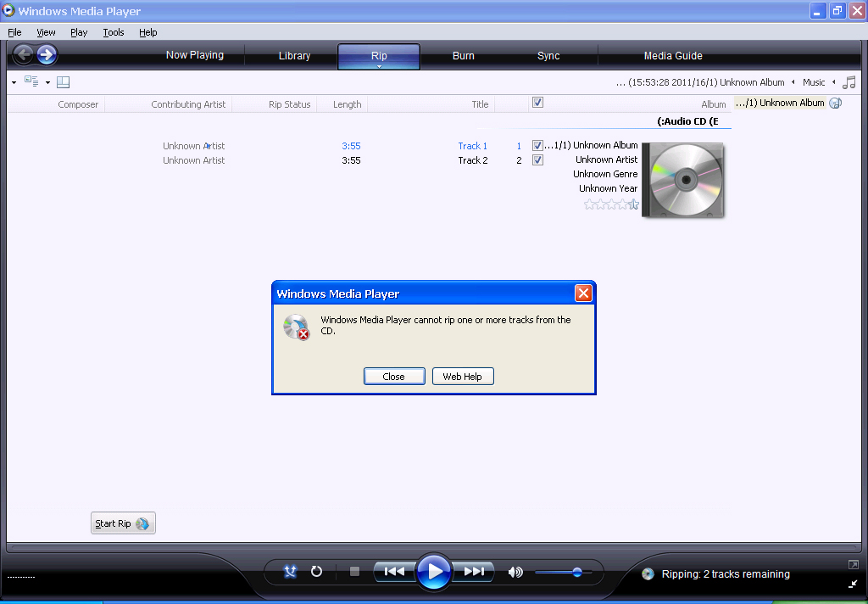The height and width of the screenshot is (604, 868).
Task: Mute the volume speaker icon
Action: click(515, 572)
